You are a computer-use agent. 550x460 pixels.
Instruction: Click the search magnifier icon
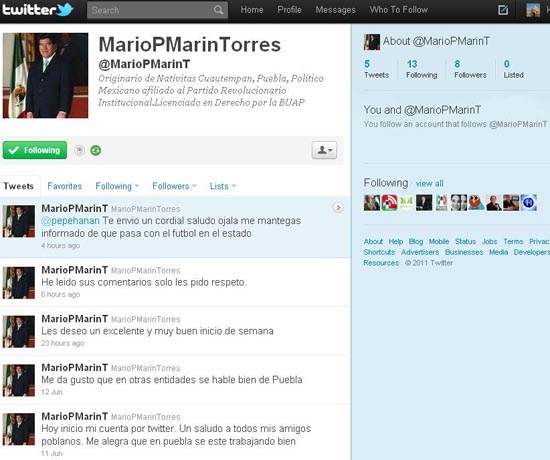218,10
